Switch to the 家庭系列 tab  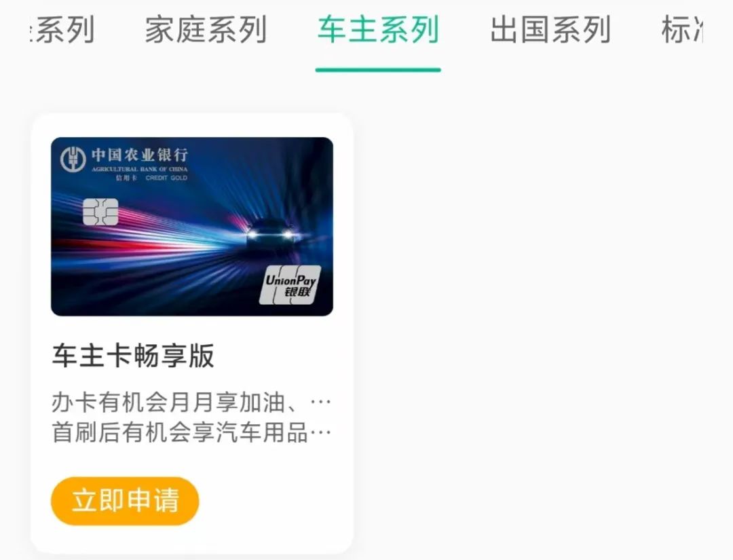(x=205, y=29)
